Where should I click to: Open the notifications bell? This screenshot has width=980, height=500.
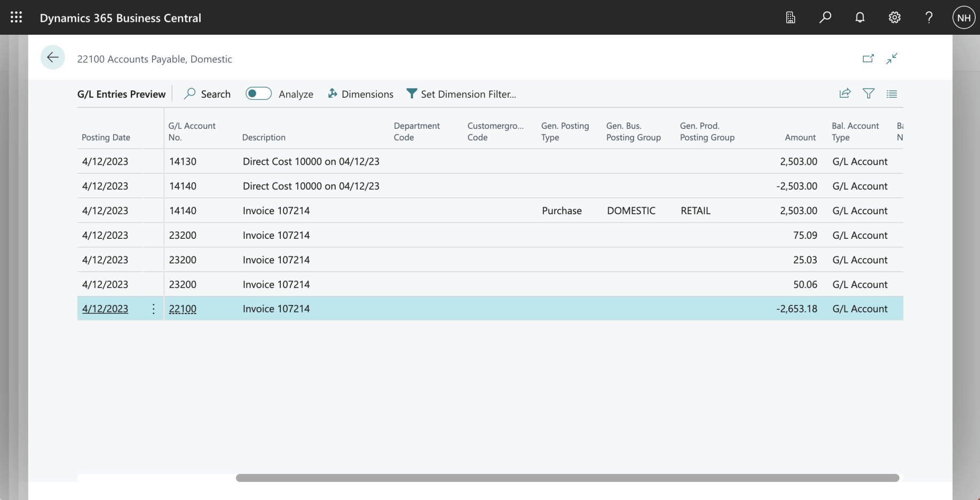pos(859,17)
